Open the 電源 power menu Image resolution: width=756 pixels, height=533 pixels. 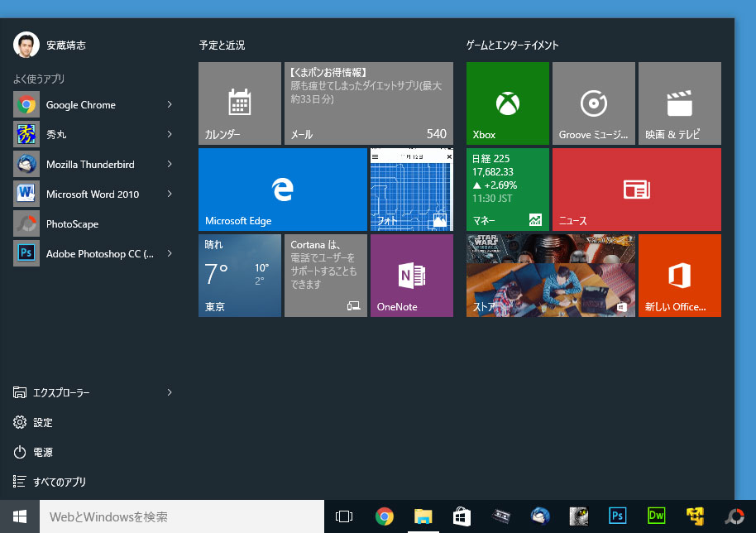click(43, 452)
